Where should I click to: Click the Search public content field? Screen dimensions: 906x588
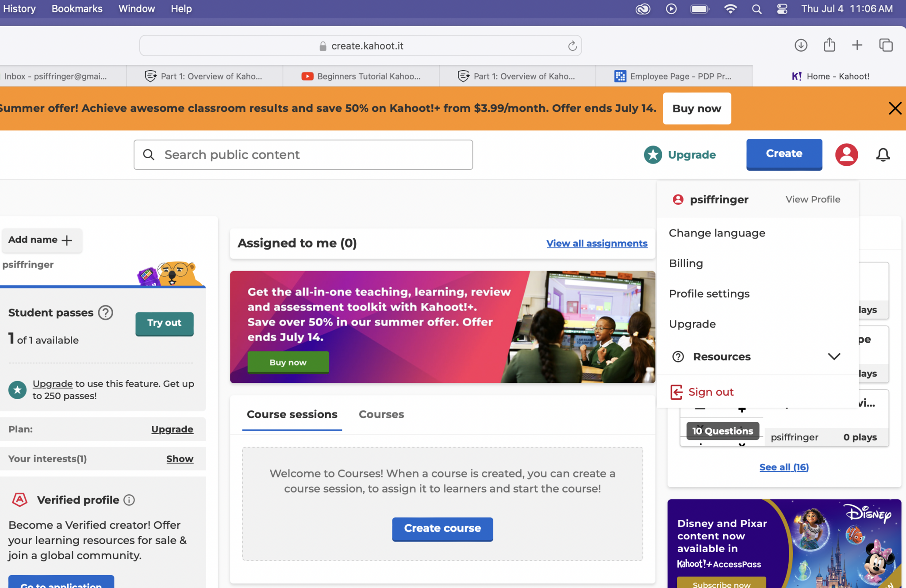coord(303,155)
